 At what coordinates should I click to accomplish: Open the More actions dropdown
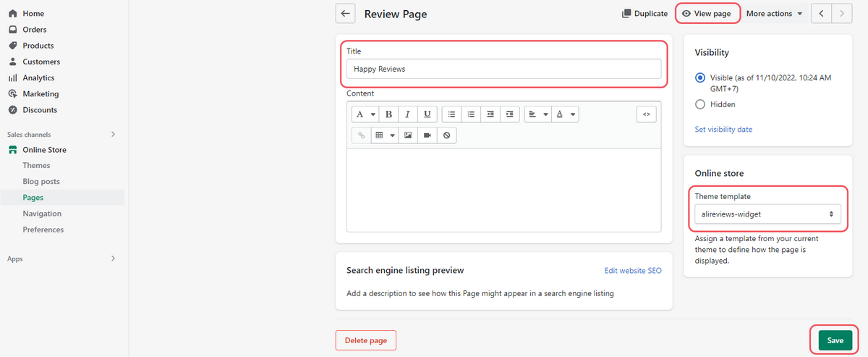[x=775, y=14]
